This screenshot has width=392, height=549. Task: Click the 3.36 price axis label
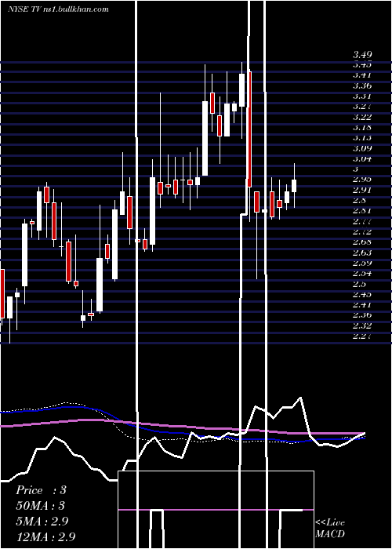tap(362, 85)
